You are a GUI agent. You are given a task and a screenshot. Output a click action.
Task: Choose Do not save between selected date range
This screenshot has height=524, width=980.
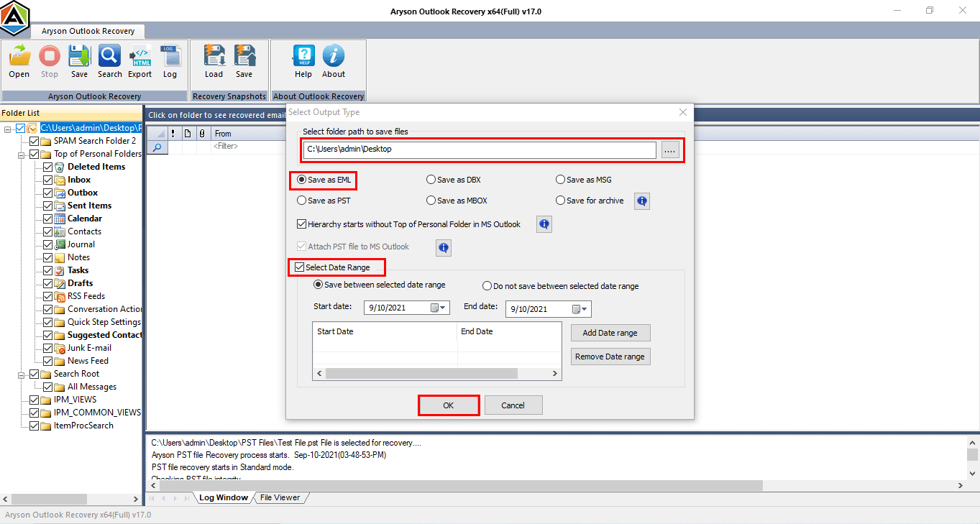[487, 285]
